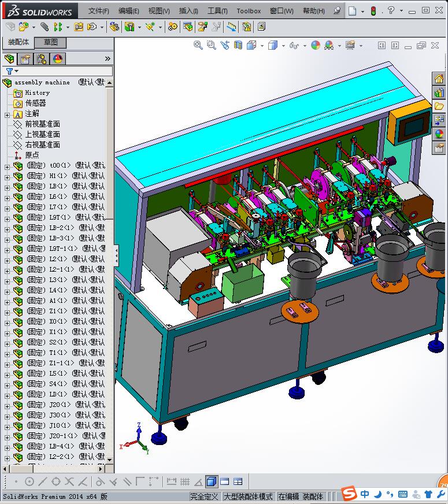Click the horizontal scrollbar right arrow in tree
The width and height of the screenshot is (448, 504).
(x=101, y=469)
